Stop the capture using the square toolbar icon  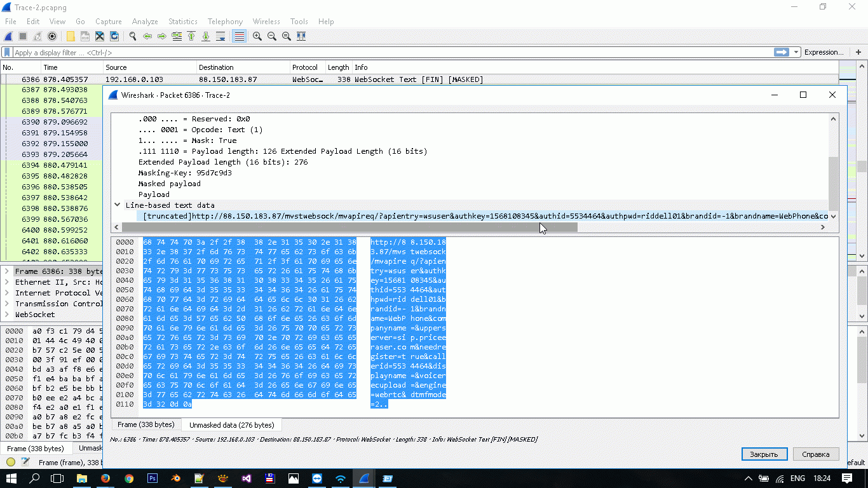(23, 36)
